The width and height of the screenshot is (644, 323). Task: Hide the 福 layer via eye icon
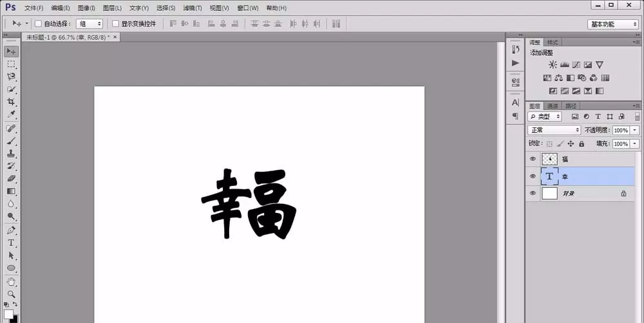pos(533,159)
